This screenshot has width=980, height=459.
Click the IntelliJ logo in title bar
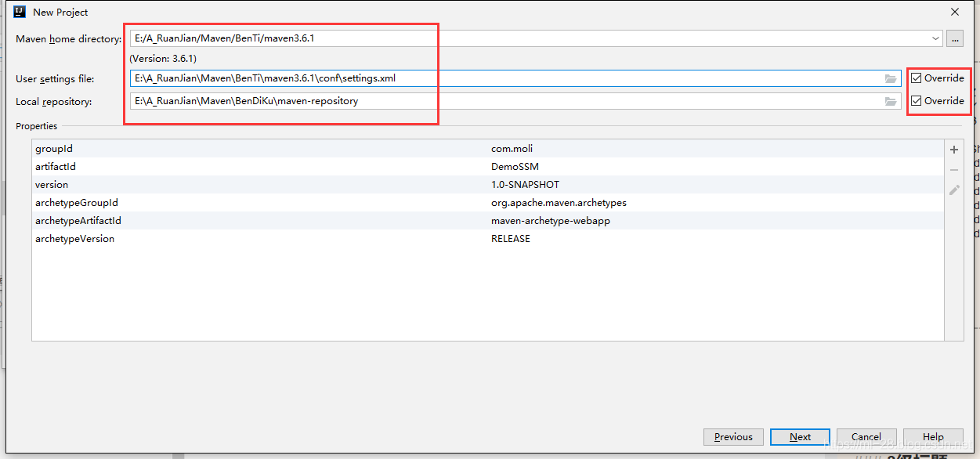pos(19,12)
